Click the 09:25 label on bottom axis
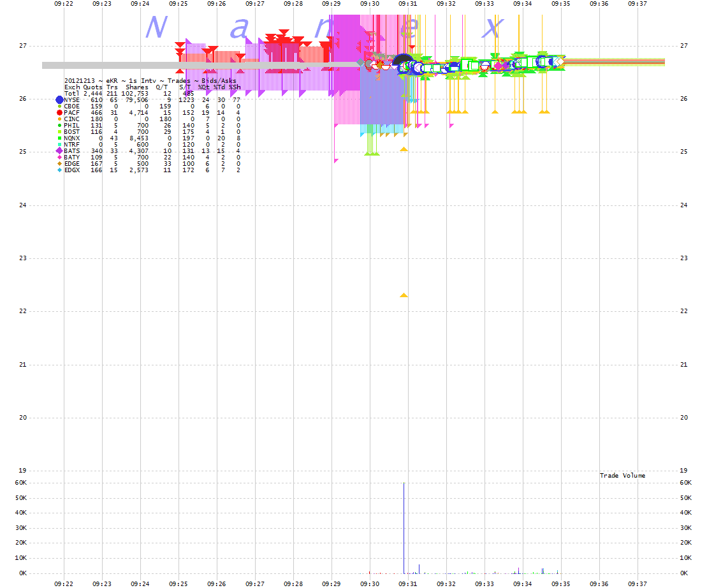 coord(179,584)
